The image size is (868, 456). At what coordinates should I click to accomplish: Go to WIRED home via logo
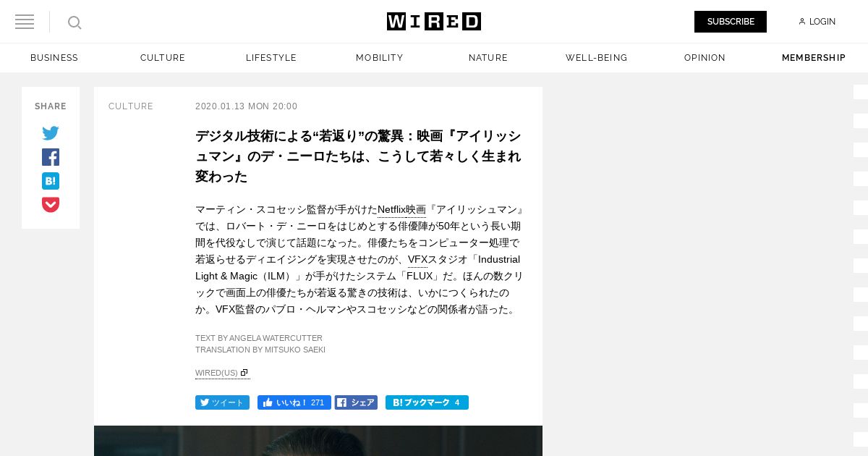pos(434,22)
